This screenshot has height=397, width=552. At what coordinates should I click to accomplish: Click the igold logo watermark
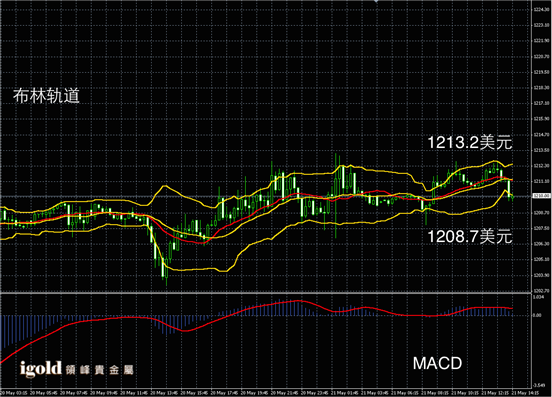pyautogui.click(x=41, y=368)
